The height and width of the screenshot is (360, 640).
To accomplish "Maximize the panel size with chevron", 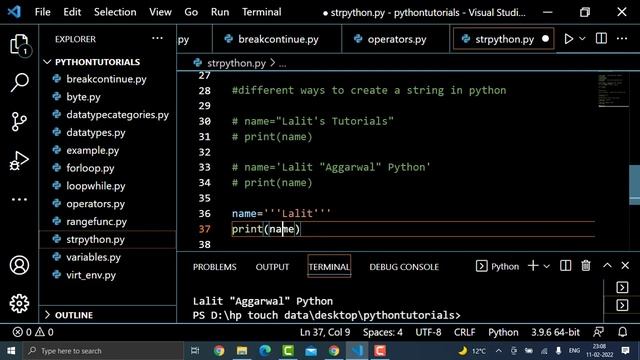I will point(607,266).
